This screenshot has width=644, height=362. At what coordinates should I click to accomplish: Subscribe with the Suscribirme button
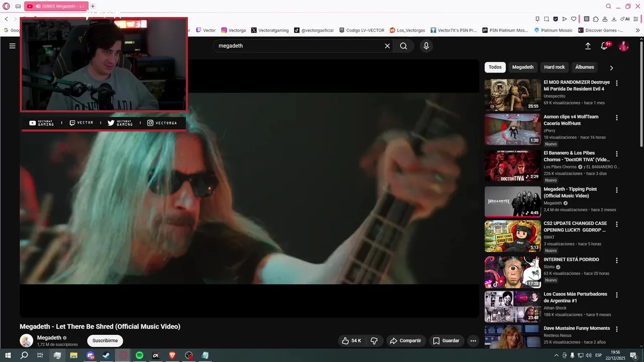[105, 340]
